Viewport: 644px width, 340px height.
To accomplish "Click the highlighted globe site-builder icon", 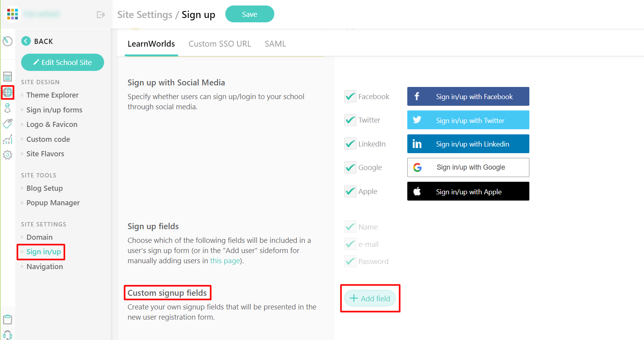I will point(7,92).
